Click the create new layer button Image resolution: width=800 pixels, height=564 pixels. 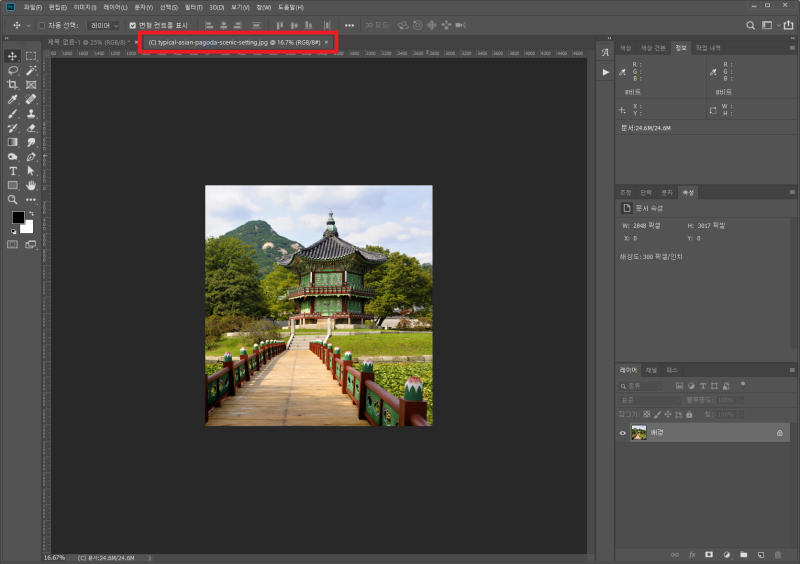tap(761, 554)
